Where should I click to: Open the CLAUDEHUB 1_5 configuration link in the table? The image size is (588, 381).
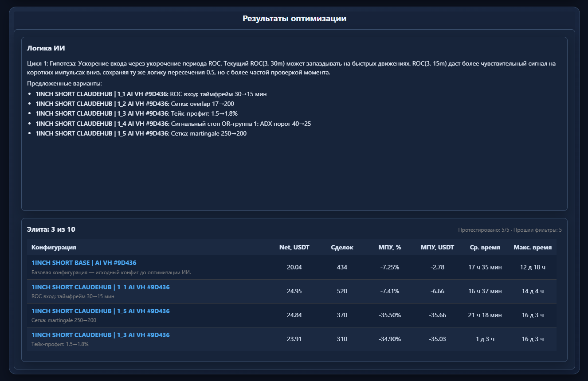[101, 311]
